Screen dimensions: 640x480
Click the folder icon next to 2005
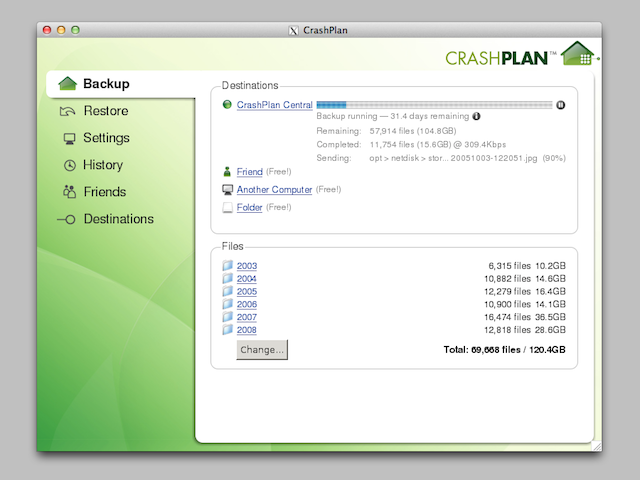tap(227, 291)
